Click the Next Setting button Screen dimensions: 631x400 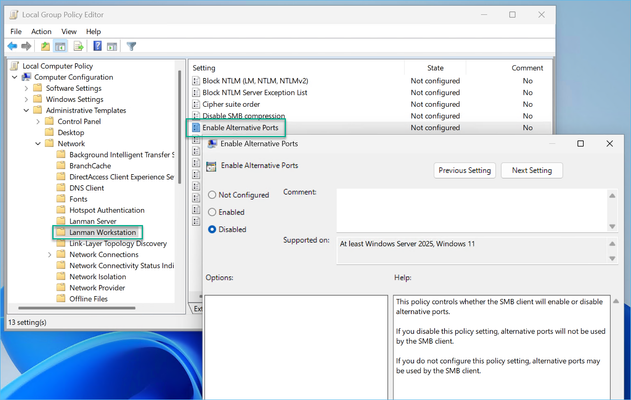click(532, 170)
